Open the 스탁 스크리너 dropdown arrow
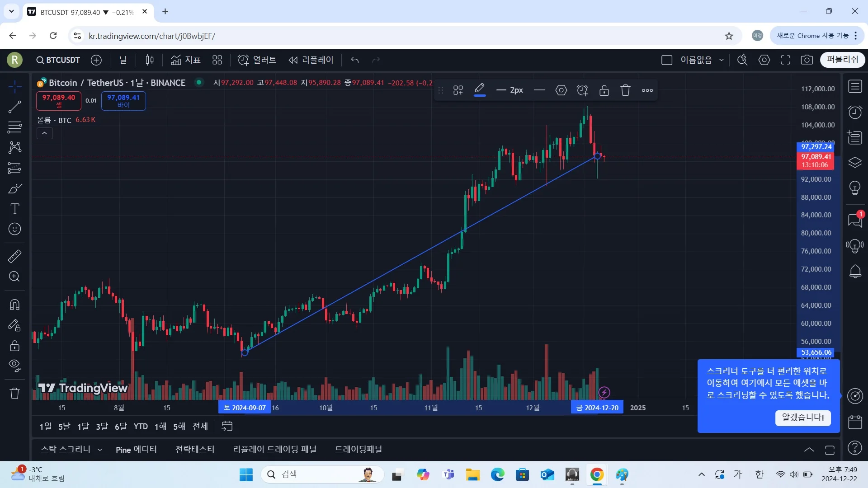868x488 pixels. (x=100, y=450)
